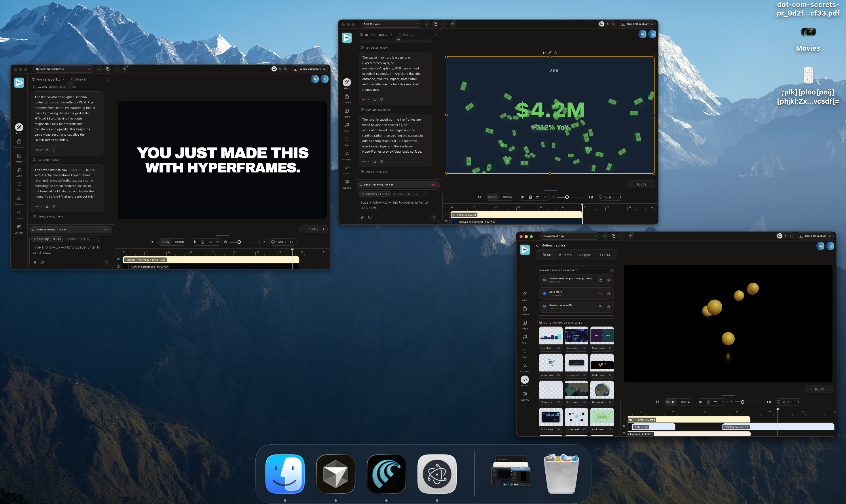Viewport: 846px width, 504px height.
Task: Open Motion panel in HyperFrames Shatter window
Action: (x=19, y=214)
